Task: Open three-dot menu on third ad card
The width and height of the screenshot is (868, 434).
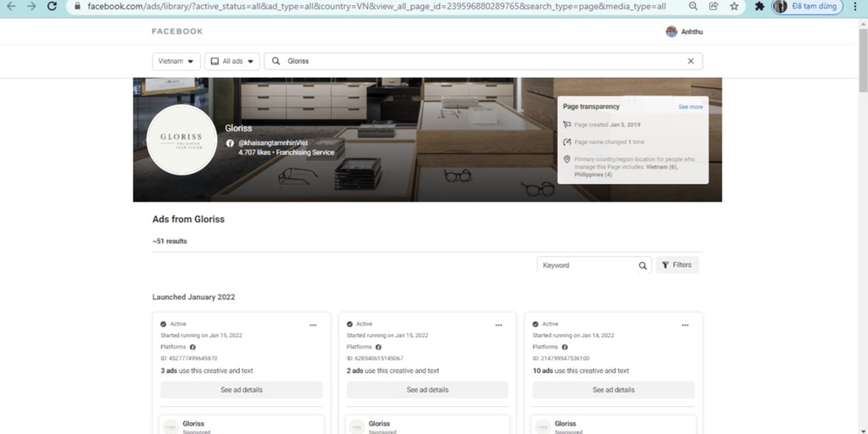Action: [x=685, y=325]
